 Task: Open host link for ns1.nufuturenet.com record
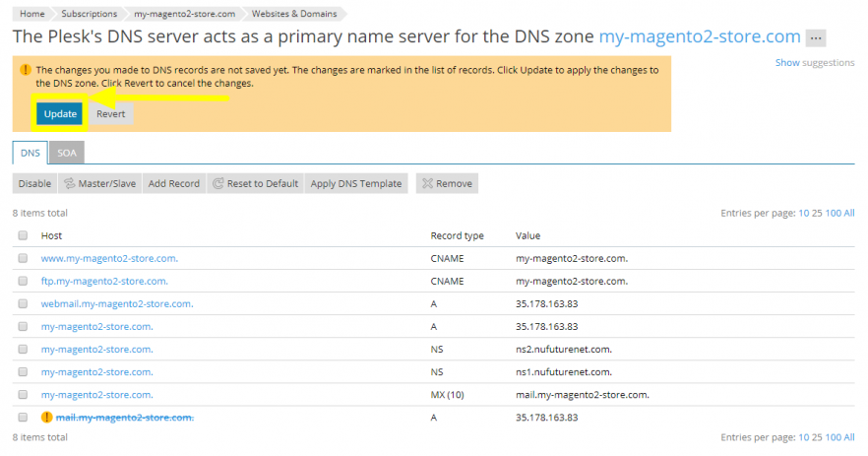click(96, 371)
